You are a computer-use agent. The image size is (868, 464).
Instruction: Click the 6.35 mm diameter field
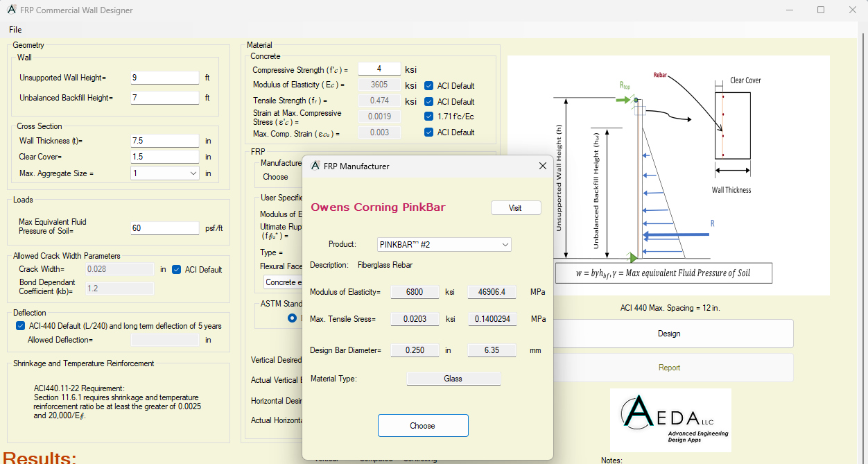[x=492, y=350]
